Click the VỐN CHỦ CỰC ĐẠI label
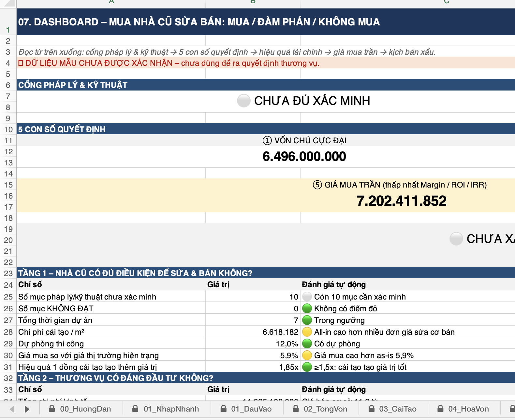The width and height of the screenshot is (515, 420). coord(304,140)
